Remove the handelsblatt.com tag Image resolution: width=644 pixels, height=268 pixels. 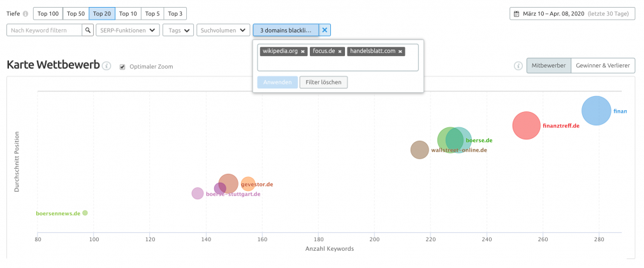pos(400,52)
